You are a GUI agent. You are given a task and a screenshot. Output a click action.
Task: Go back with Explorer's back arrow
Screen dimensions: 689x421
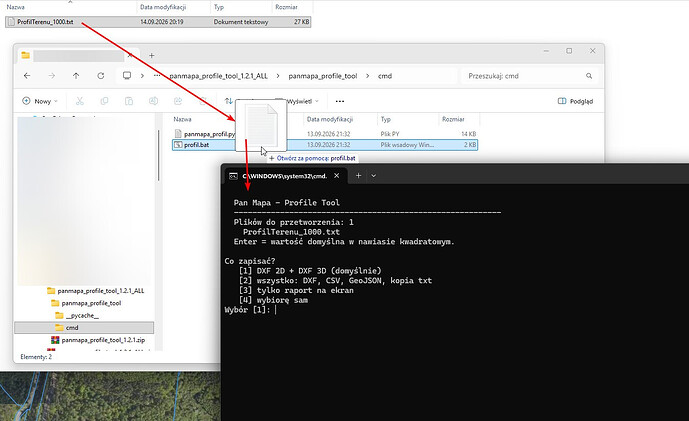[x=27, y=76]
